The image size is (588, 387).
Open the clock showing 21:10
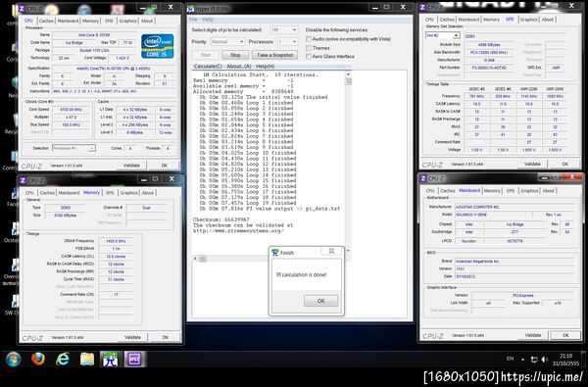click(x=565, y=360)
